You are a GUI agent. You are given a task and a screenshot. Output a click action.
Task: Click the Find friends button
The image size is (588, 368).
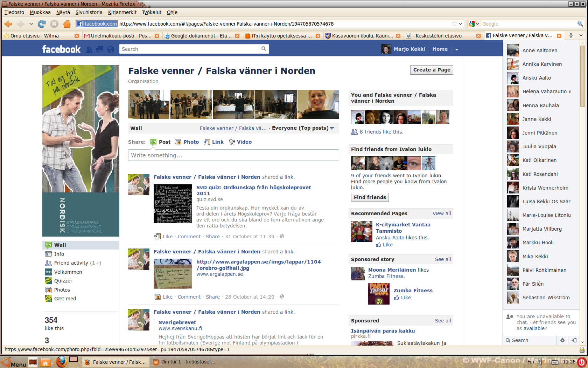tap(370, 197)
